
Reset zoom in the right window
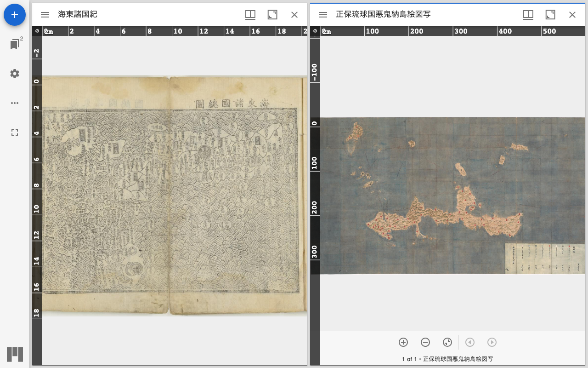pos(447,342)
